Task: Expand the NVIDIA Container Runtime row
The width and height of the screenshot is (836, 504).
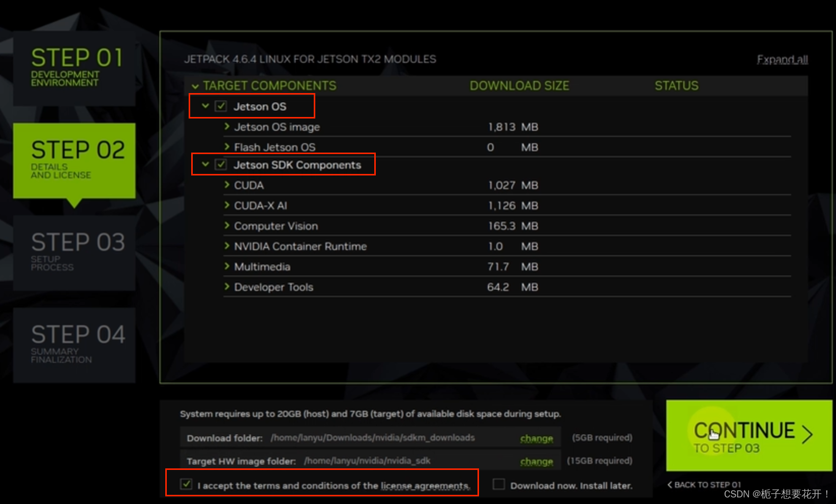Action: point(227,246)
